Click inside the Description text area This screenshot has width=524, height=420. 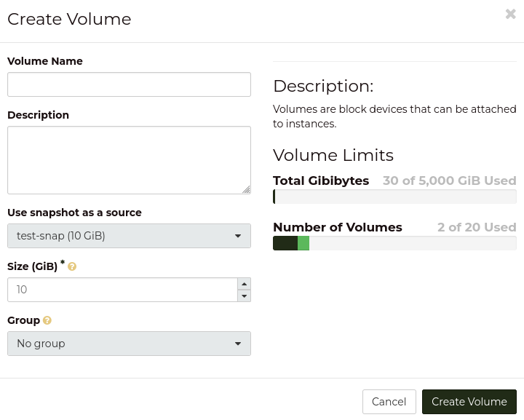(129, 159)
